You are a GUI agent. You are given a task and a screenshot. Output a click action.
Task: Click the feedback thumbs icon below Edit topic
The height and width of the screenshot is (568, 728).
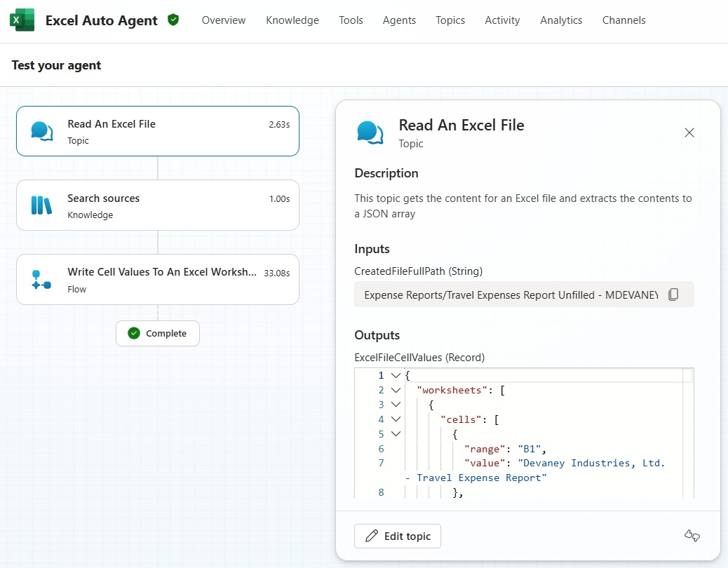(692, 535)
